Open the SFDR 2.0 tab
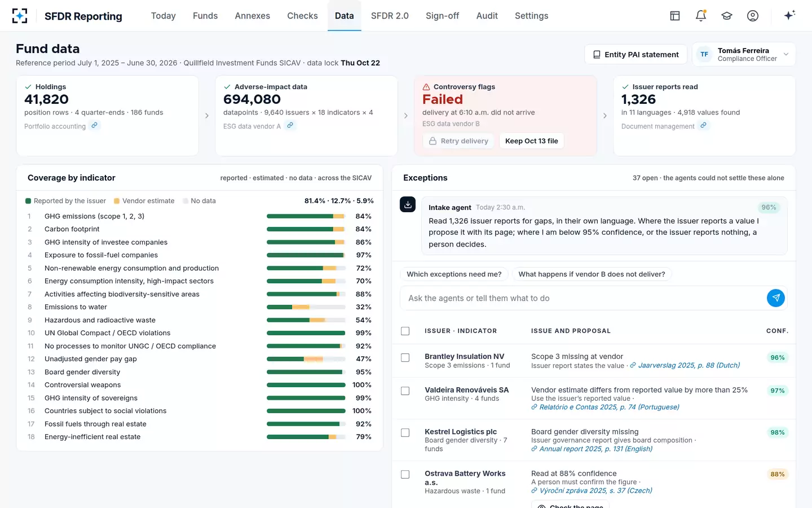The image size is (812, 508). [x=390, y=16]
